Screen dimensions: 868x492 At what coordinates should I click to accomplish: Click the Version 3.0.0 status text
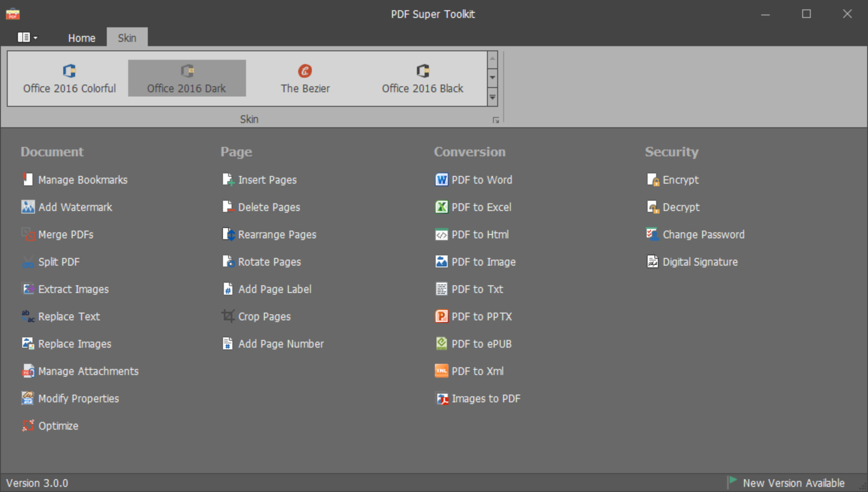(x=37, y=483)
